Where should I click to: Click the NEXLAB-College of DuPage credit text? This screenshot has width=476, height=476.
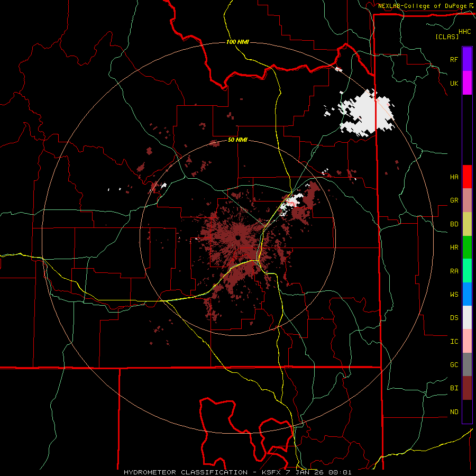(x=422, y=6)
